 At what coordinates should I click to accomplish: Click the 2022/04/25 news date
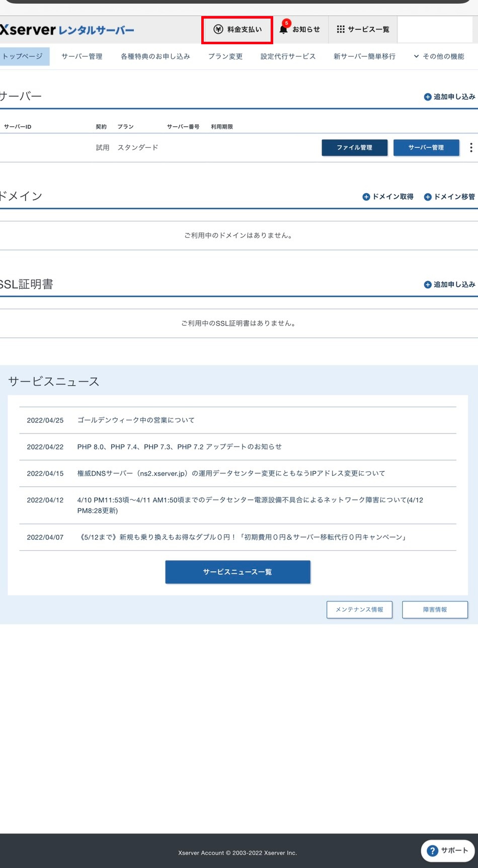click(45, 420)
